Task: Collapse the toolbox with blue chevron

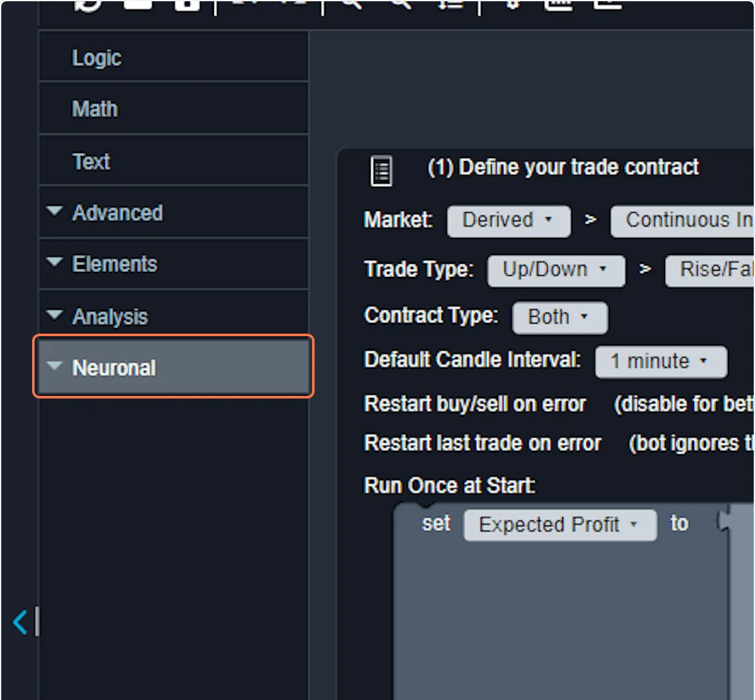Action: (20, 622)
